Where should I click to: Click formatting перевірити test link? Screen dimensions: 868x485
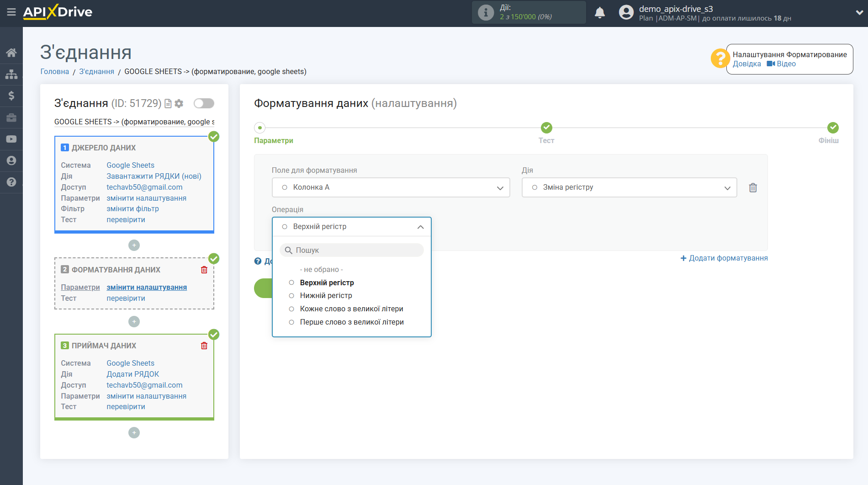coord(126,298)
